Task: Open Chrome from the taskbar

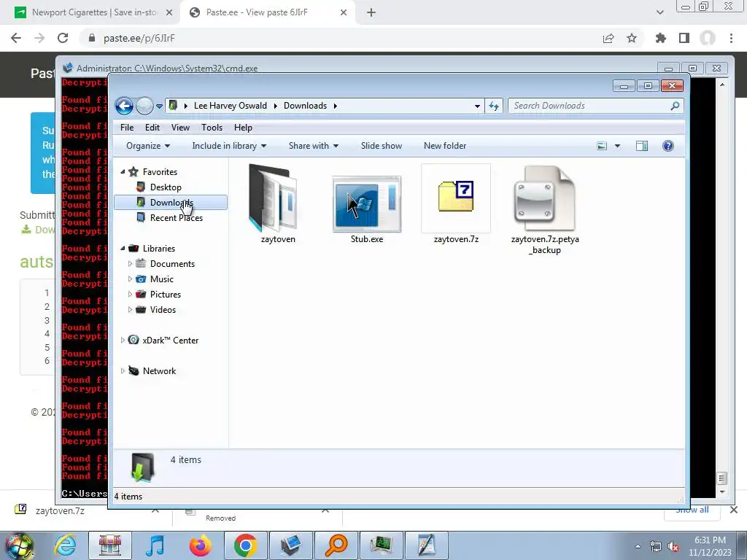Action: [x=246, y=545]
